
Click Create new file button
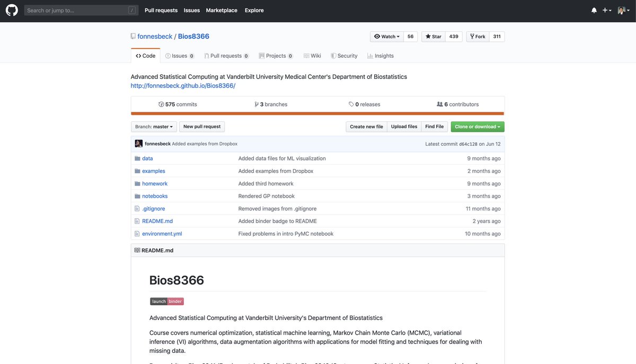366,127
